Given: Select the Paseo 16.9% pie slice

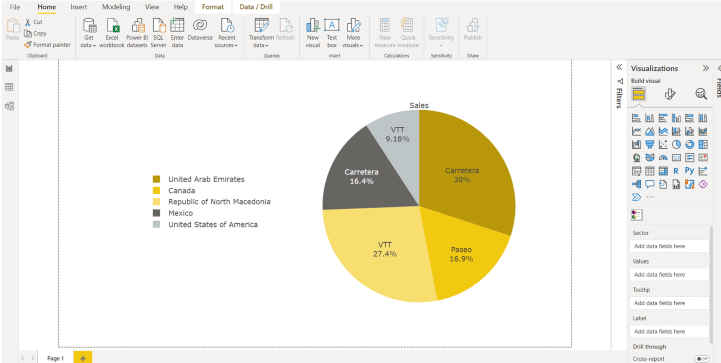Looking at the screenshot, I should pyautogui.click(x=462, y=254).
